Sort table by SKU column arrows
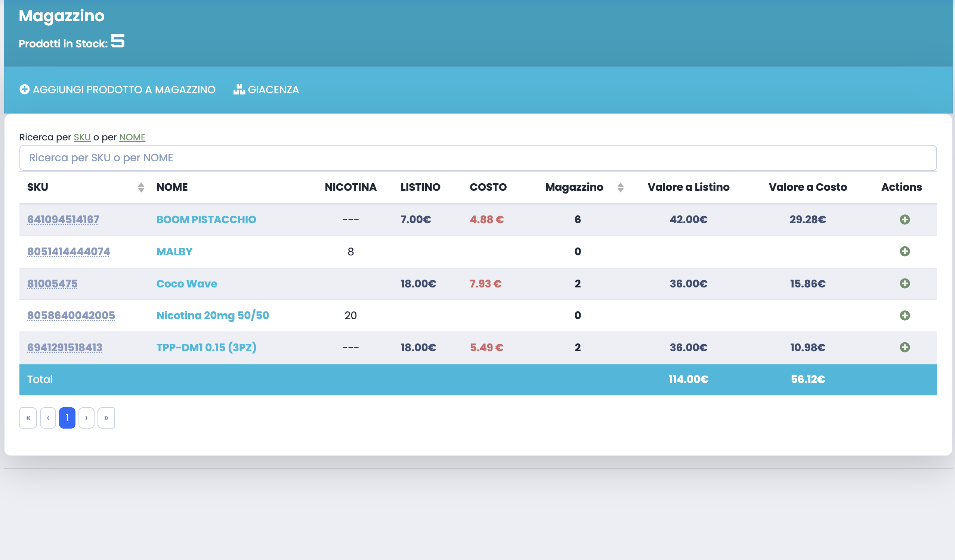The height and width of the screenshot is (560, 955). (x=141, y=187)
